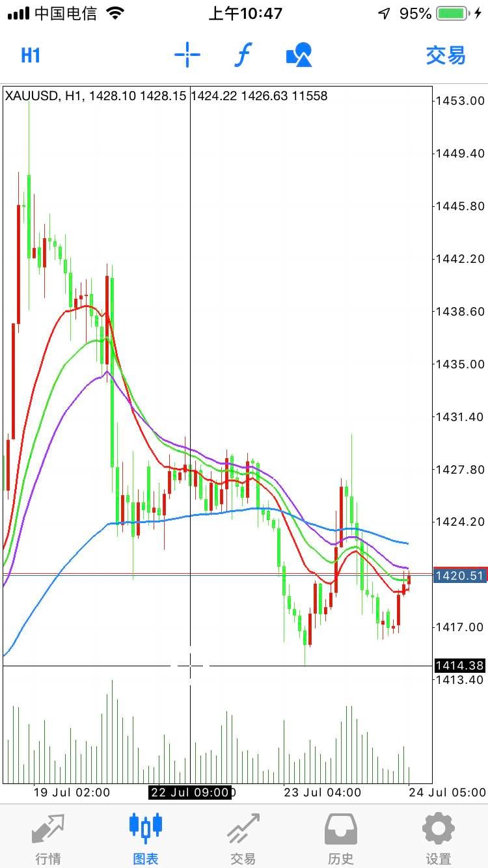Tap the 交易 button at top right
The width and height of the screenshot is (488, 868).
tap(446, 55)
